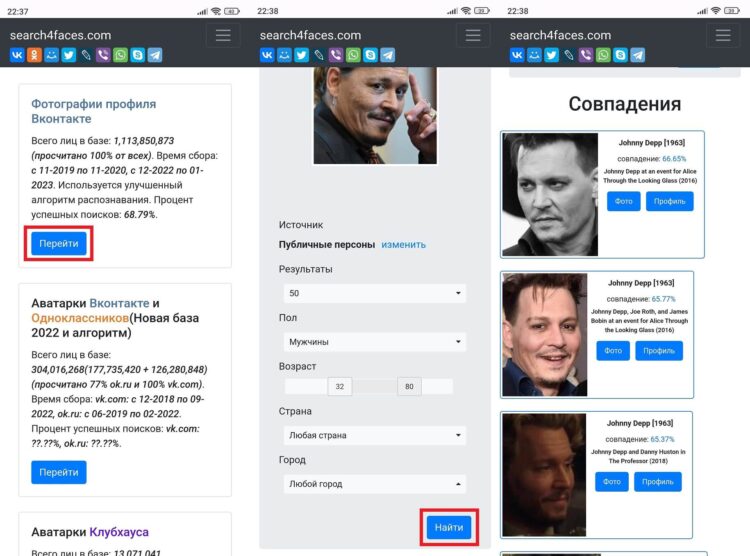Click search4faces.com title on databases list screen
Screen dimensions: 750x556
60,35
